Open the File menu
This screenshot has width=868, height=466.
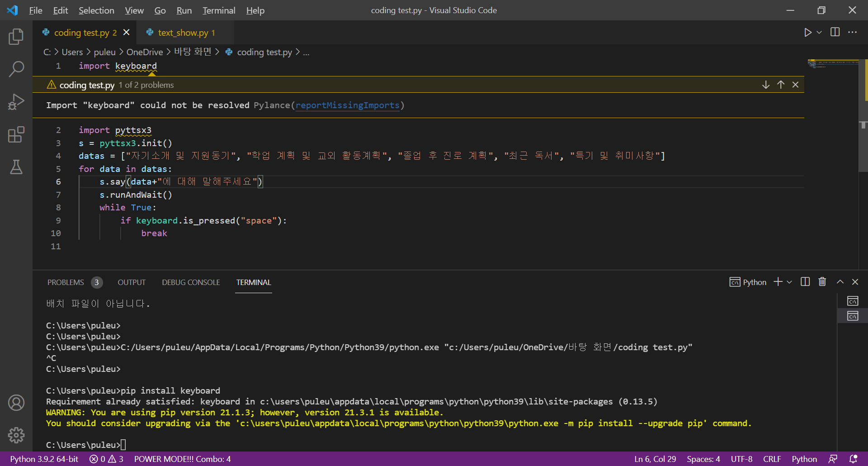tap(36, 10)
